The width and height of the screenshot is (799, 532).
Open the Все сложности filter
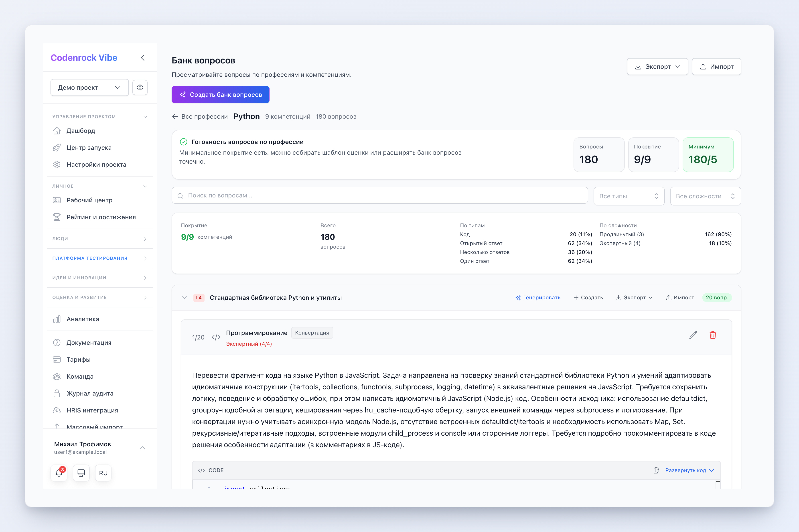point(705,196)
